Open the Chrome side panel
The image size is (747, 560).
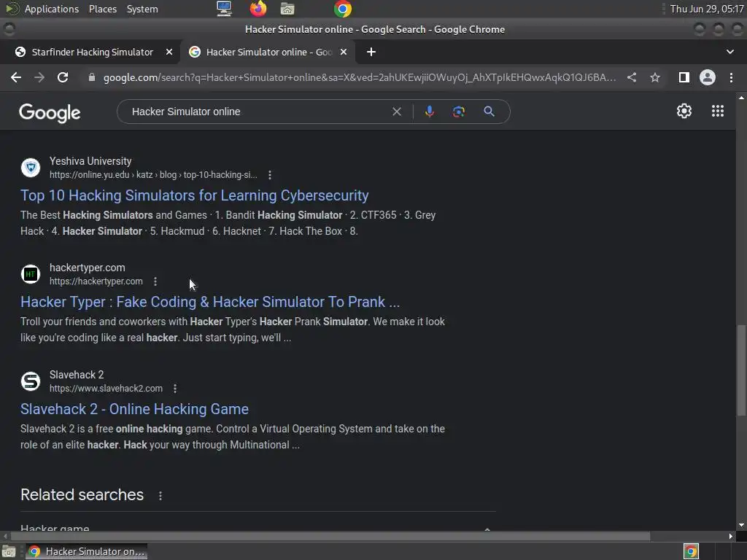pos(684,77)
